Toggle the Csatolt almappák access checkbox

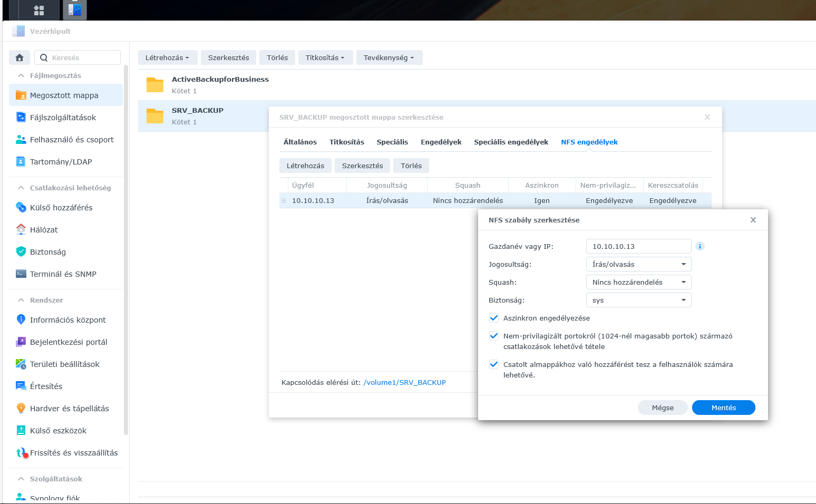494,364
